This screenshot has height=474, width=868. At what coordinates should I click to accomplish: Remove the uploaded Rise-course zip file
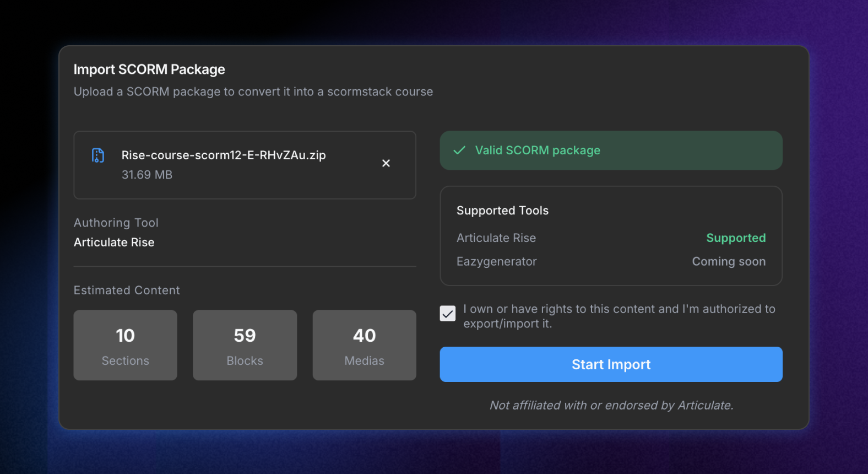tap(386, 163)
